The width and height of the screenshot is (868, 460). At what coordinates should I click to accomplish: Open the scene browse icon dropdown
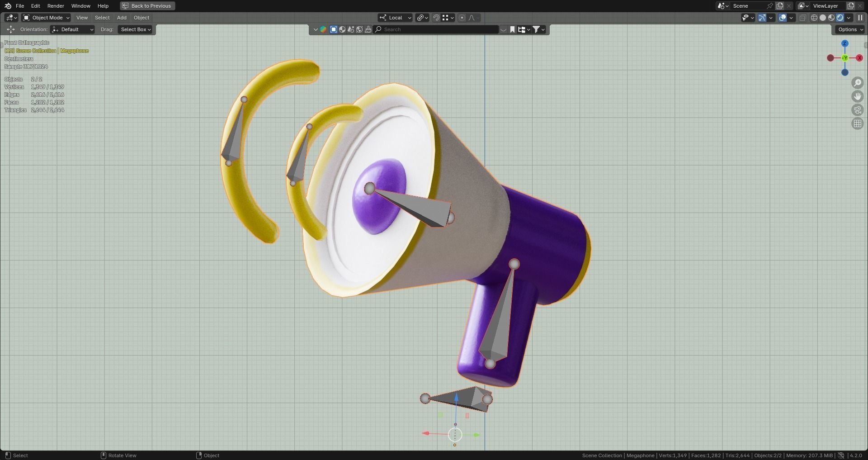tap(723, 6)
